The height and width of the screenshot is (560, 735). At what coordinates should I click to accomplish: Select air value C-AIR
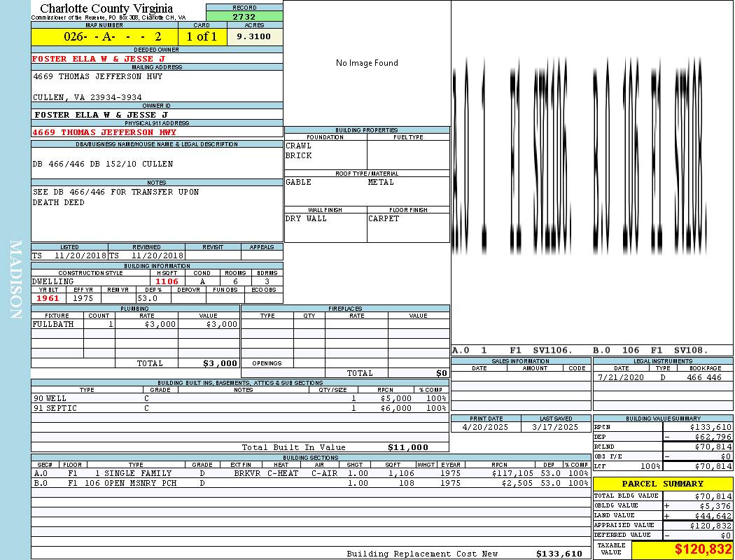[x=324, y=474]
